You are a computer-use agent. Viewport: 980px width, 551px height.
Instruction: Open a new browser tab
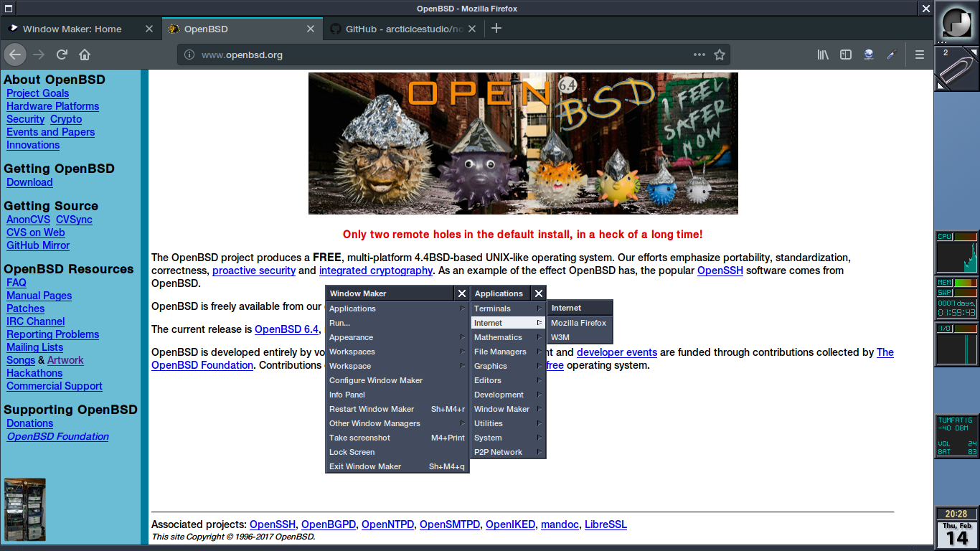(x=496, y=29)
